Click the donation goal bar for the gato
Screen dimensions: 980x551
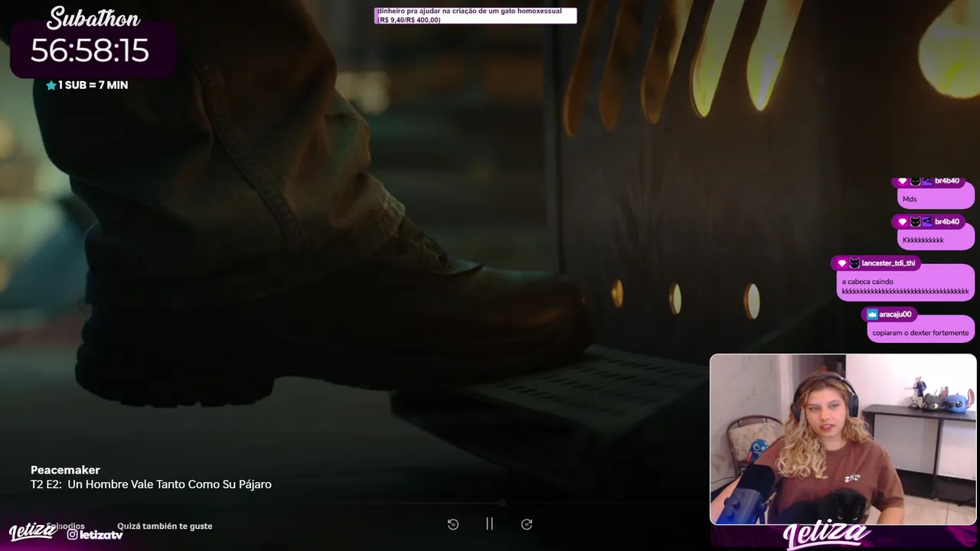[475, 15]
